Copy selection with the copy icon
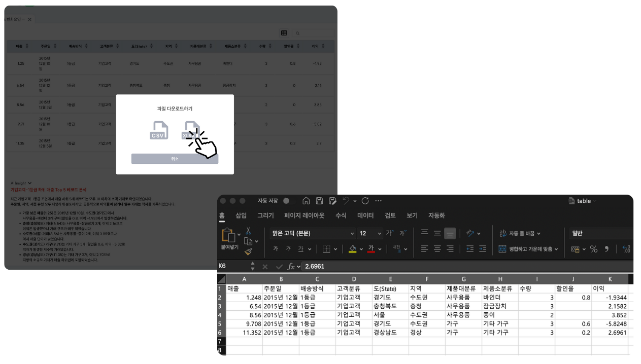The height and width of the screenshot is (364, 641). coord(248,241)
